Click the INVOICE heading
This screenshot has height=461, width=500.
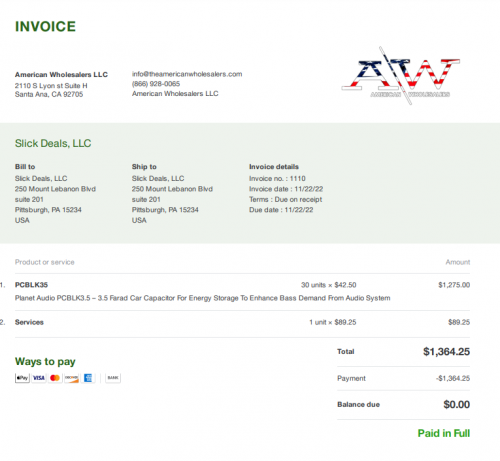[x=45, y=27]
